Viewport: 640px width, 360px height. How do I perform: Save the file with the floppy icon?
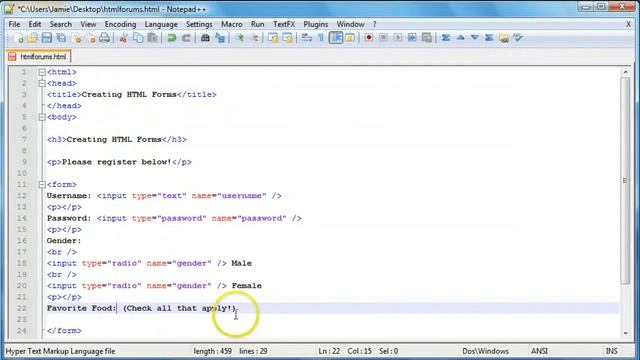(47, 38)
